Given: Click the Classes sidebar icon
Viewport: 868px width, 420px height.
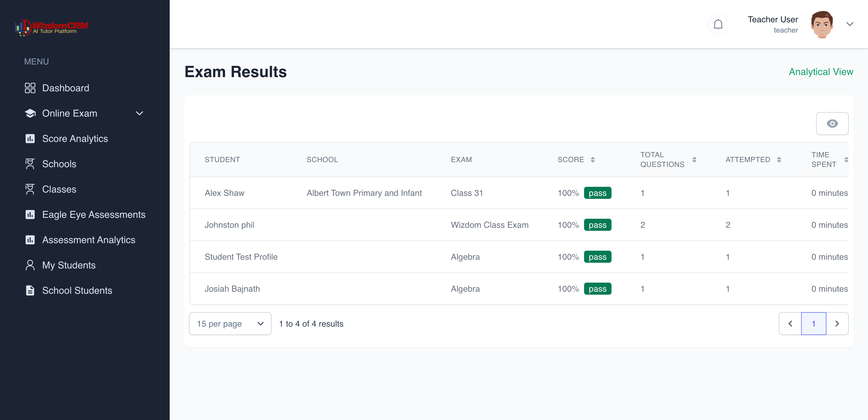Looking at the screenshot, I should (30, 189).
